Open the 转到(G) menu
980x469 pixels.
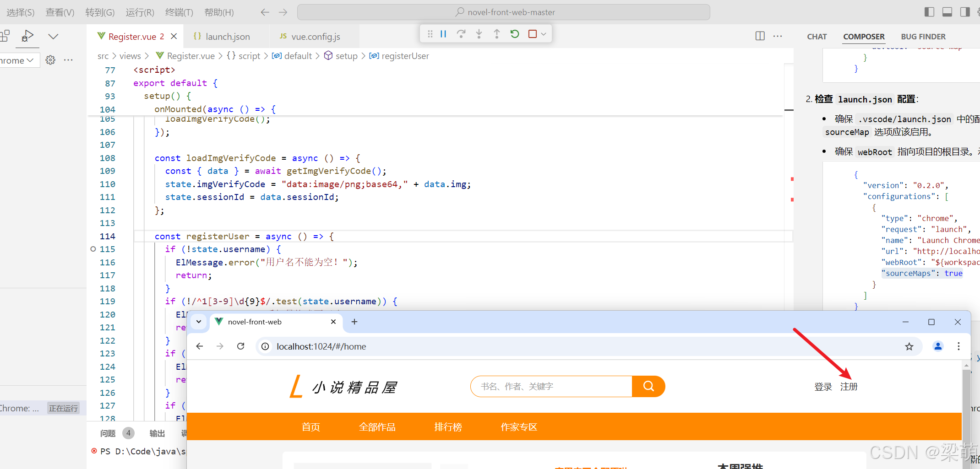point(100,12)
